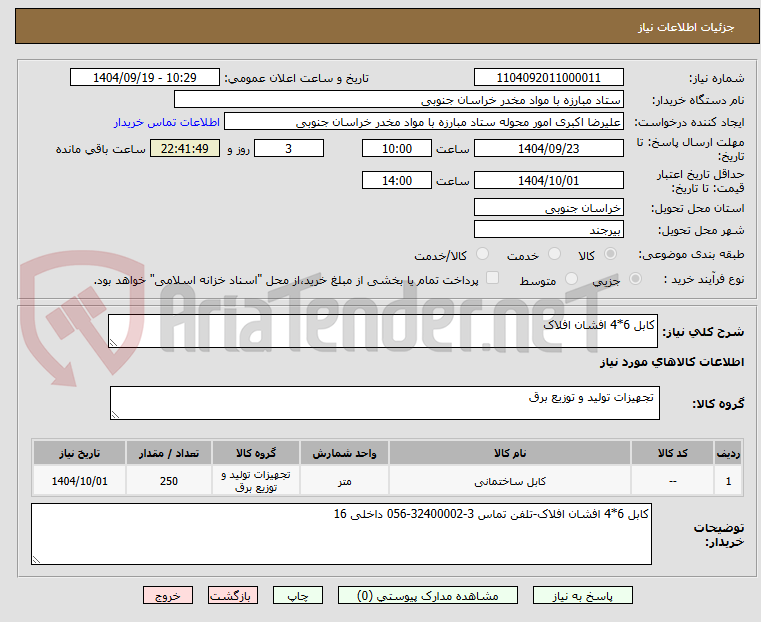Click the گروه کالا table column header

coord(256,453)
